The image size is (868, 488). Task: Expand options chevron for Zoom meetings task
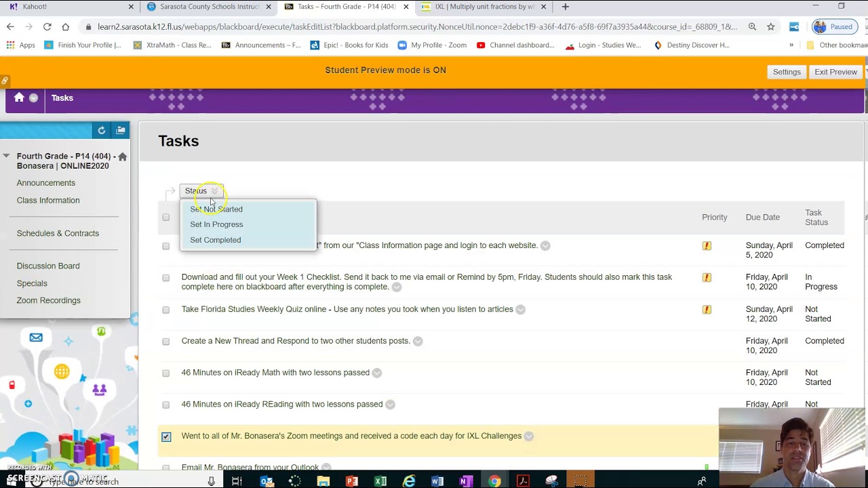pyautogui.click(x=529, y=436)
